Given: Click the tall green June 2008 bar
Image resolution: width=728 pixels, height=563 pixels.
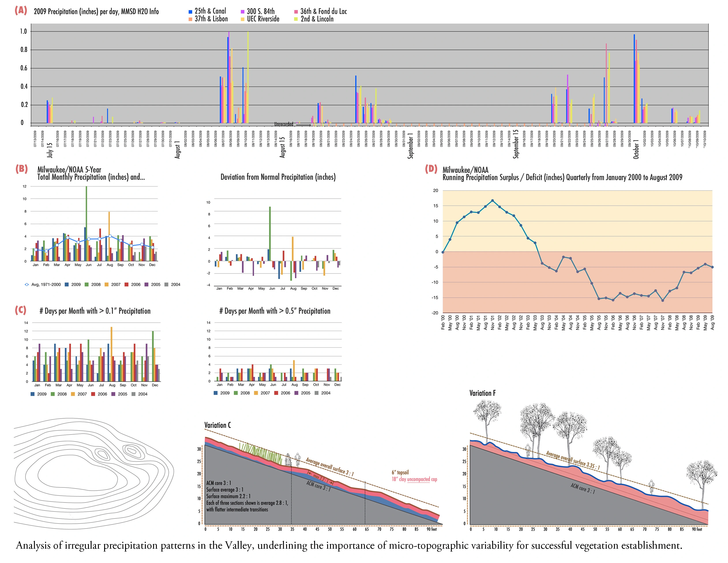Looking at the screenshot, I should (x=87, y=224).
